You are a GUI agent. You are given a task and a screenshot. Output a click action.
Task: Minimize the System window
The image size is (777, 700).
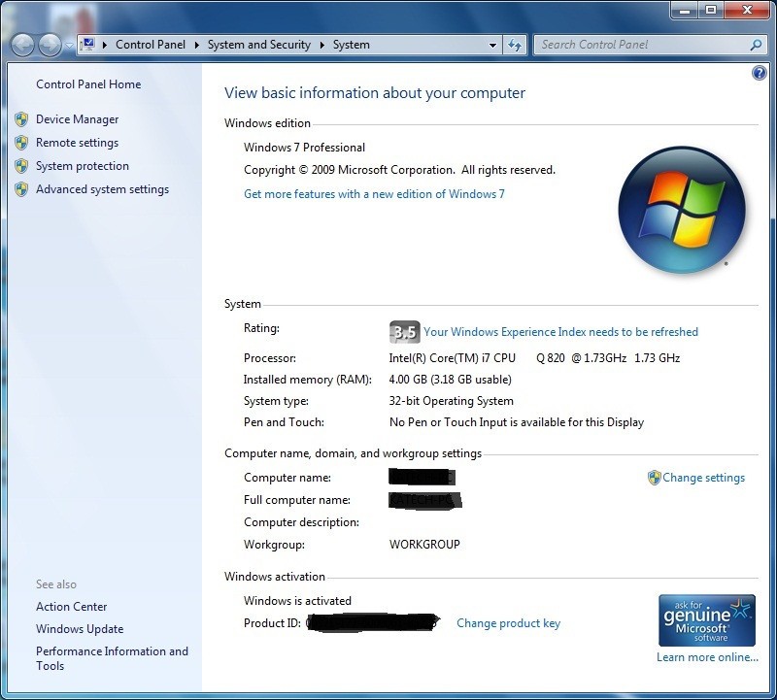685,11
